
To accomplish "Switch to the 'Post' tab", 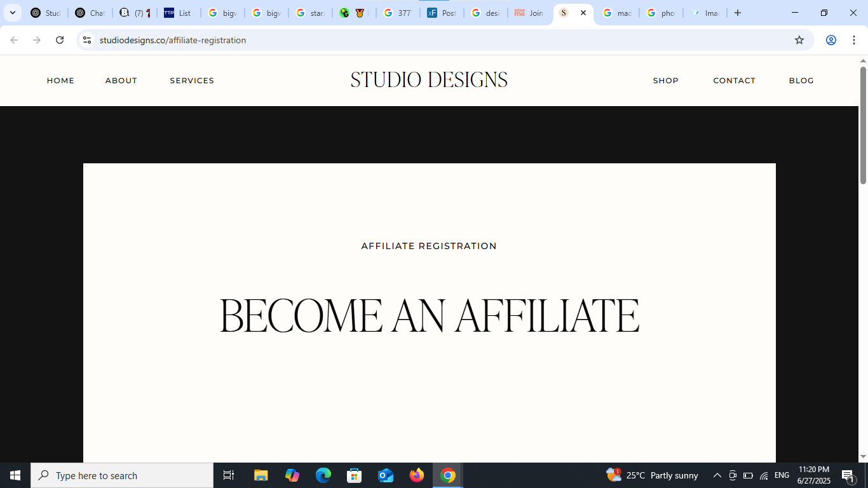I will coord(442,13).
